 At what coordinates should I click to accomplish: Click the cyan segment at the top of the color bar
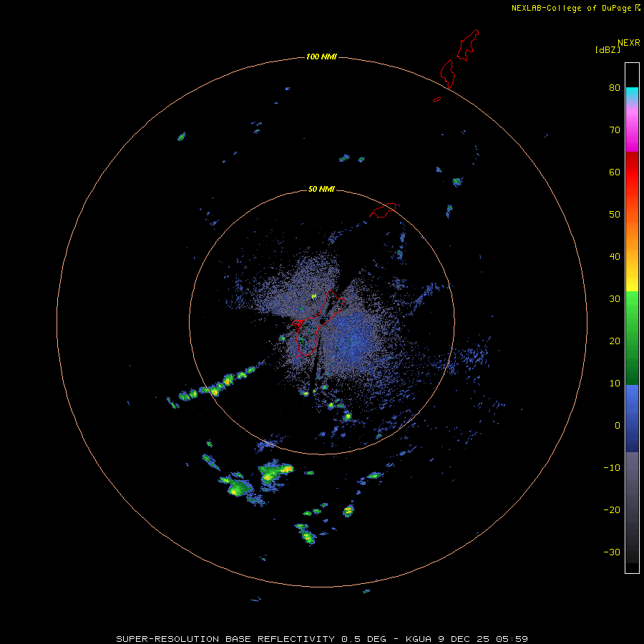click(x=632, y=94)
